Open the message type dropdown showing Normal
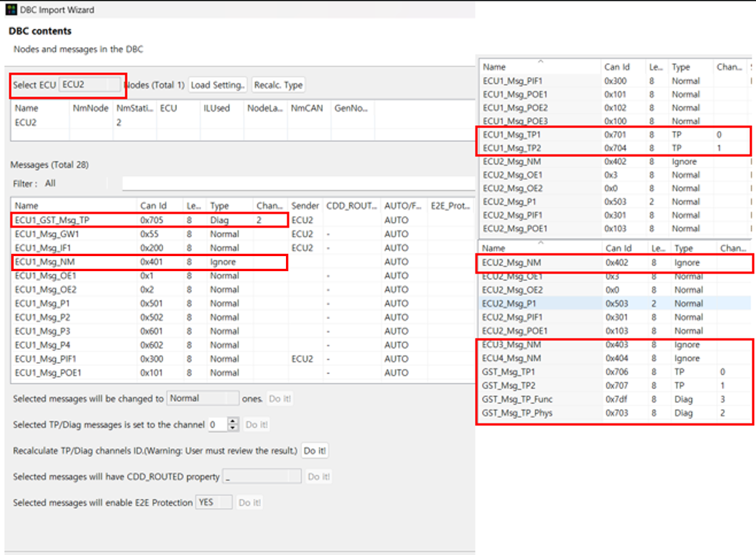 click(203, 399)
